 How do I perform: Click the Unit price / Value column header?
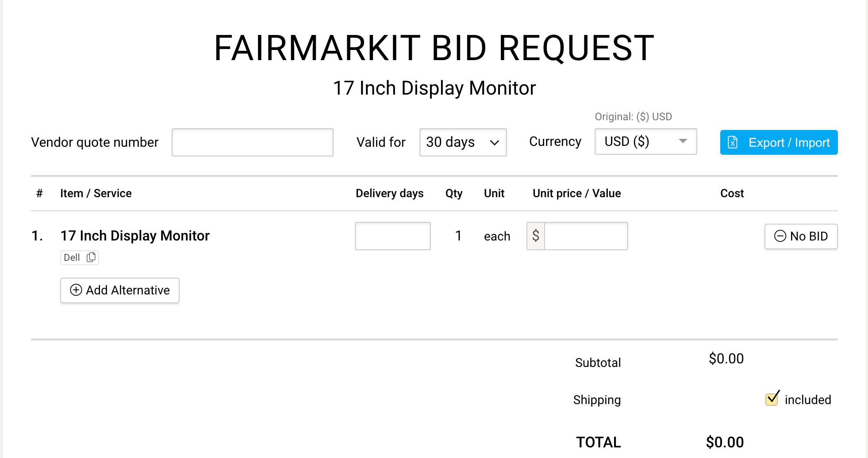click(x=576, y=193)
